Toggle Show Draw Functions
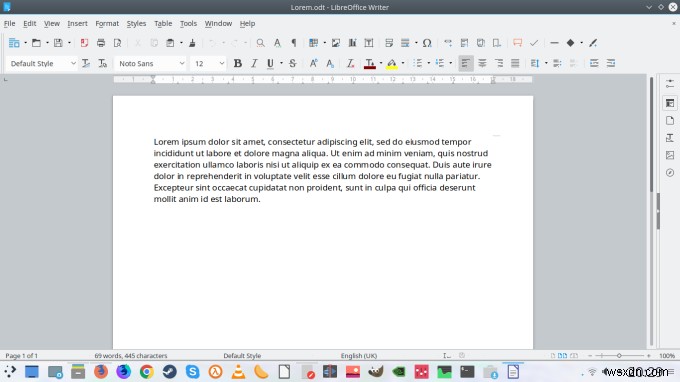Viewport: 680px width, 382px height. 593,43
